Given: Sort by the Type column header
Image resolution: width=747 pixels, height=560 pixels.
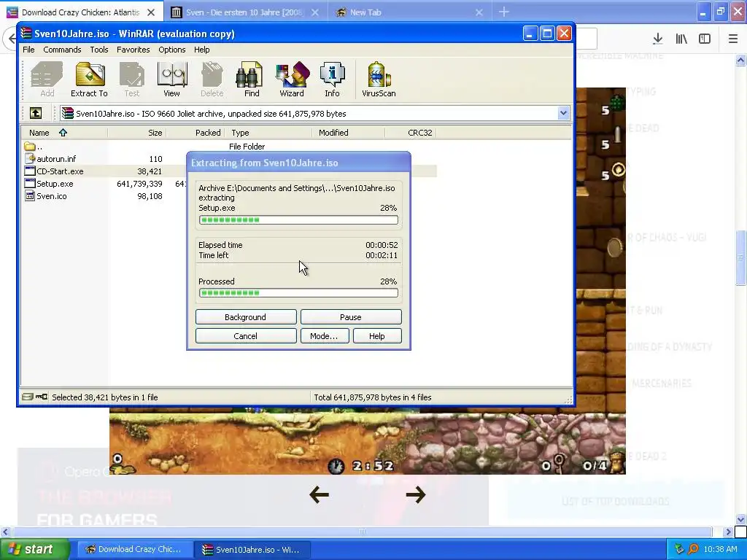Looking at the screenshot, I should tap(268, 133).
